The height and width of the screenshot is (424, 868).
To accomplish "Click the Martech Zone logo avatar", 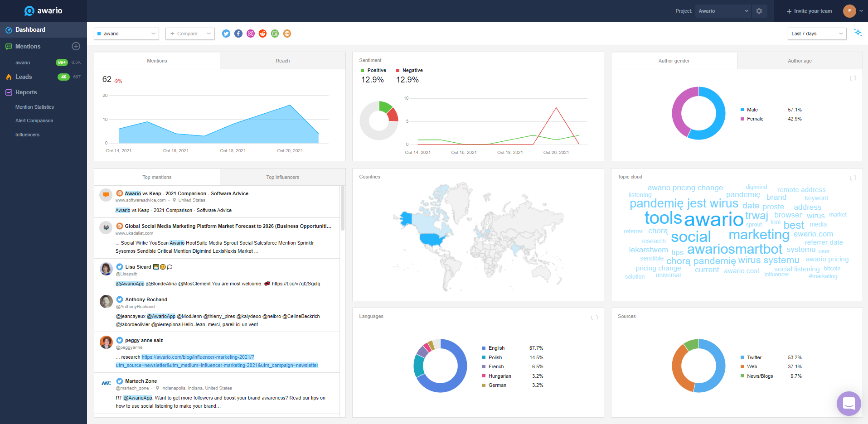I will pos(106,383).
